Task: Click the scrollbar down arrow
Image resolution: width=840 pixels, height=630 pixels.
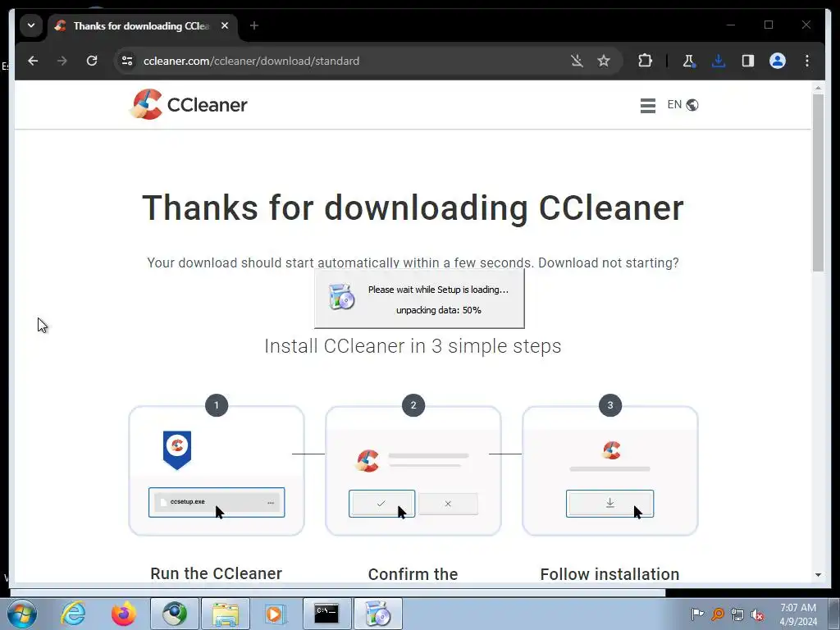Action: [818, 575]
